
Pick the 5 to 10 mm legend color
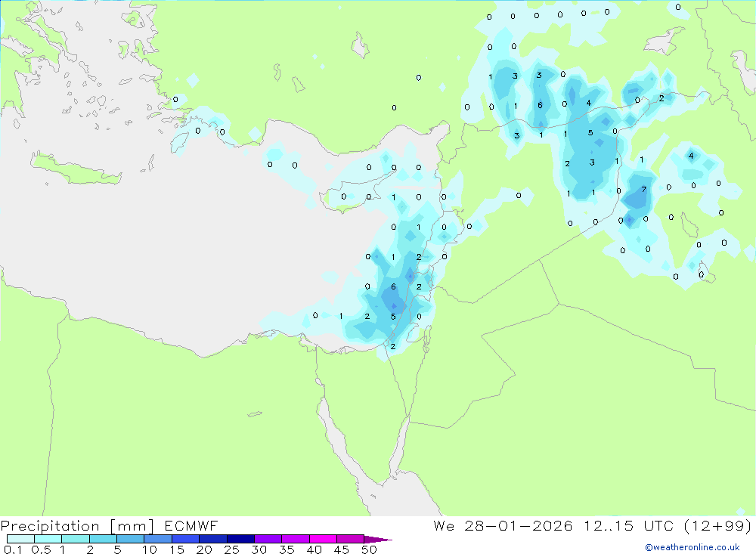tap(131, 539)
